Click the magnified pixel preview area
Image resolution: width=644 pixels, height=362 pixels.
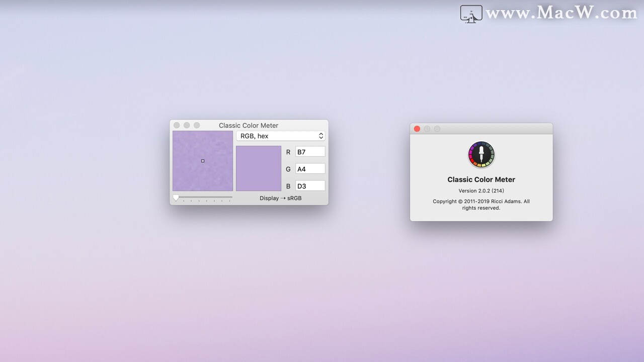coord(203,161)
